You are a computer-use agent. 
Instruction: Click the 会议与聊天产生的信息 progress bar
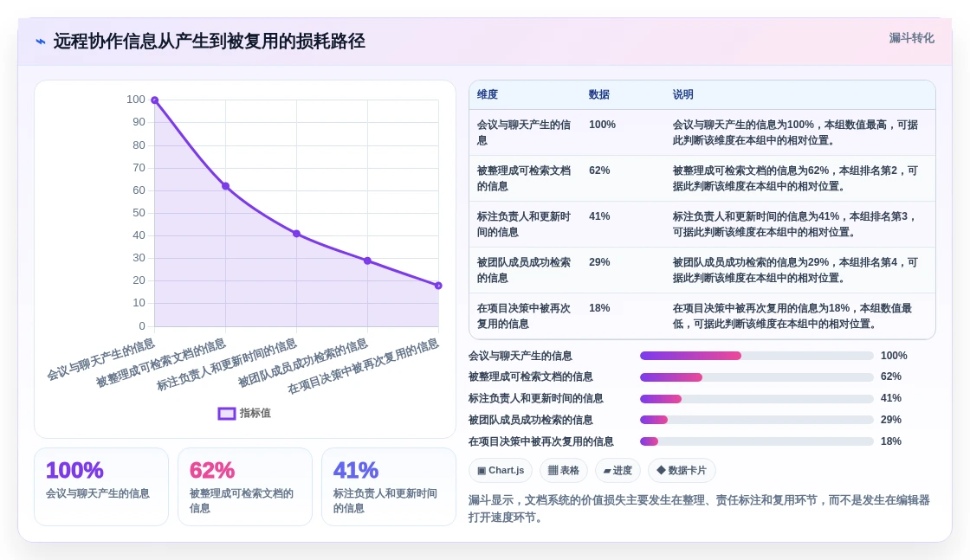(757, 356)
